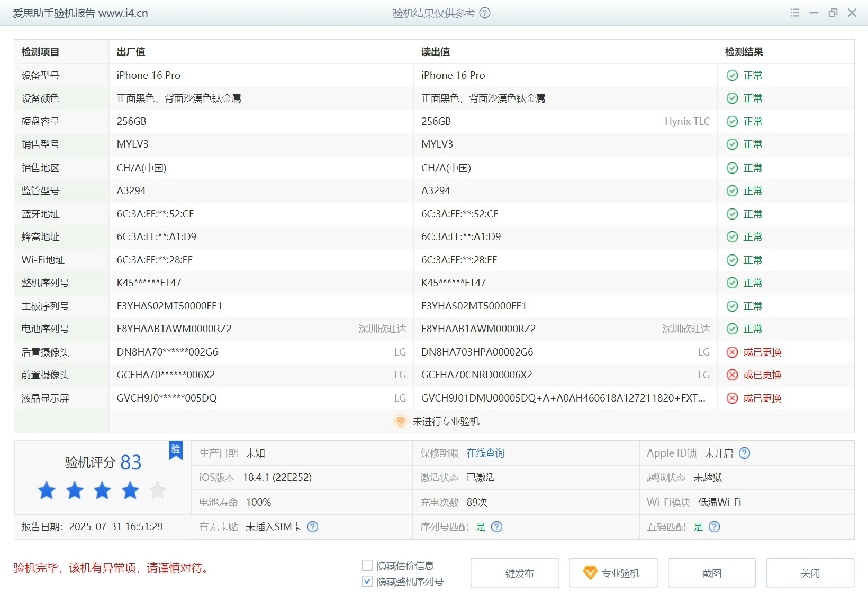Click the heart shield icon by 未进行专业验机

click(401, 422)
